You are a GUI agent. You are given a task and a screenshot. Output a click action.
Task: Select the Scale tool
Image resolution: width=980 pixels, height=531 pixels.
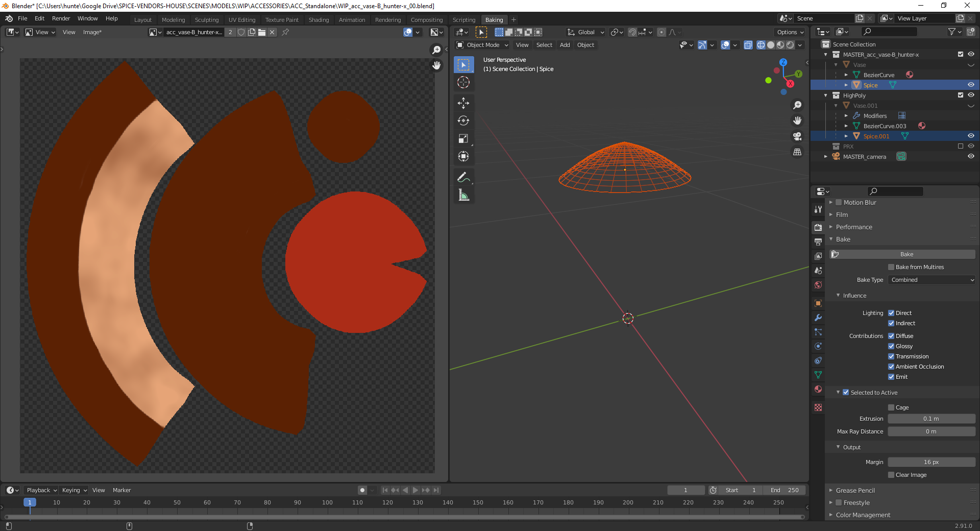(463, 139)
